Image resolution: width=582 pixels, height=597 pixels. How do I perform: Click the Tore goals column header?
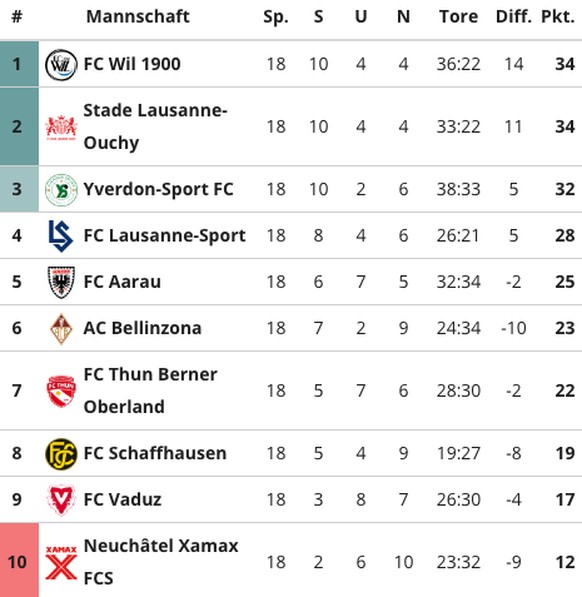click(458, 17)
